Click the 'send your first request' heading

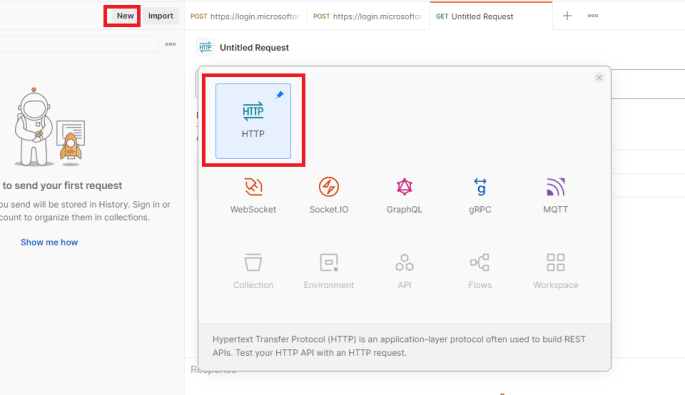click(x=62, y=185)
